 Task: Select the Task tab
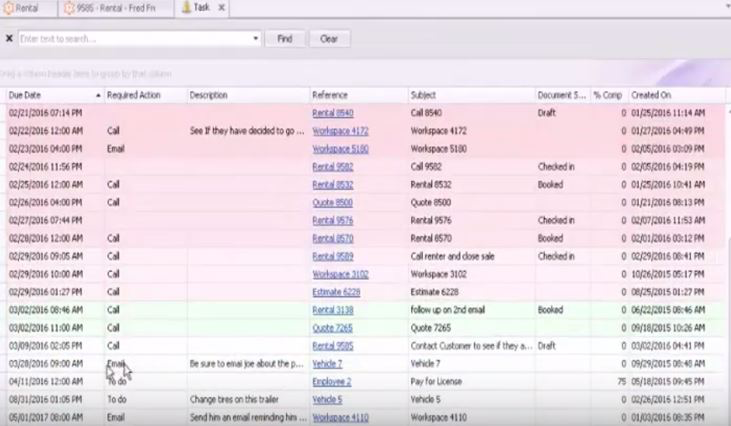pyautogui.click(x=201, y=7)
